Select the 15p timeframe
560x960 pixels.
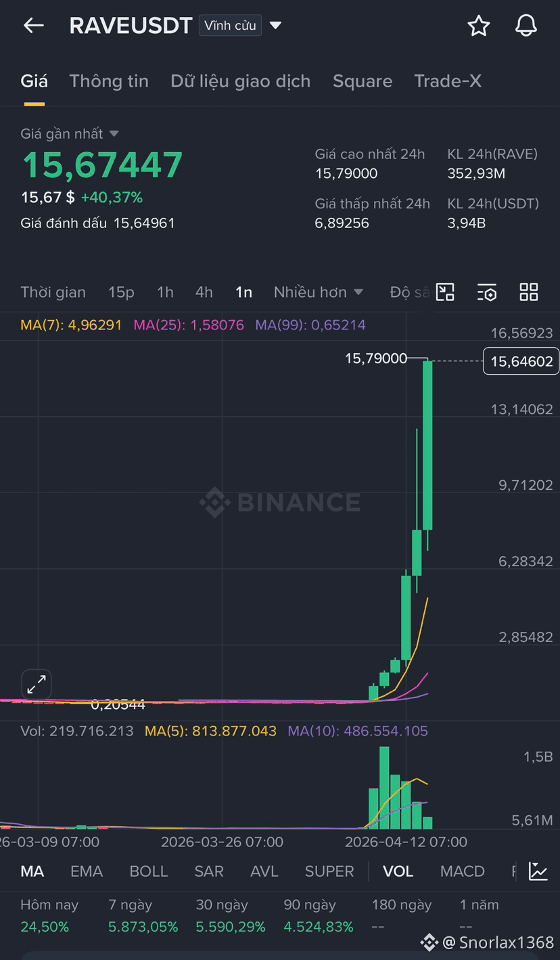[x=121, y=292]
